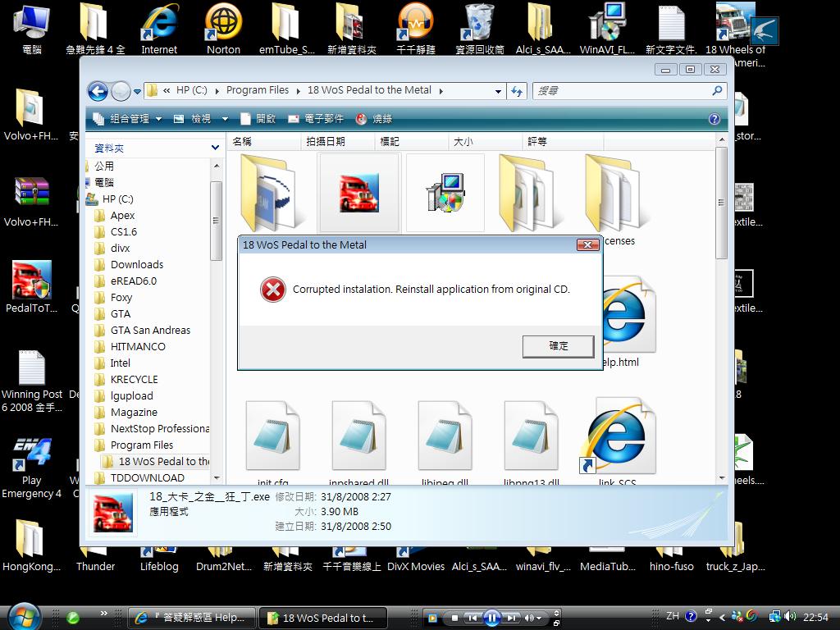Pause playback in taskbar media player
The height and width of the screenshot is (630, 840).
click(x=492, y=618)
